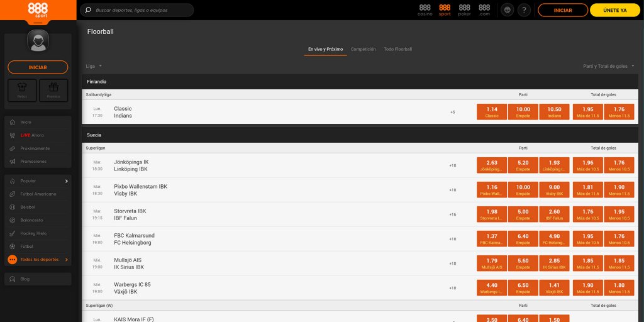
Task: Open the 888sport logo home link
Action: [x=38, y=10]
